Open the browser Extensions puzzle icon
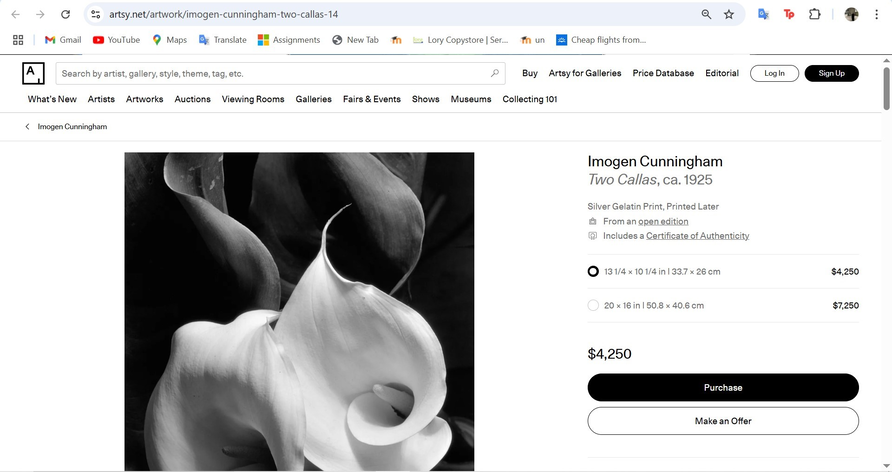The image size is (892, 472). [815, 15]
